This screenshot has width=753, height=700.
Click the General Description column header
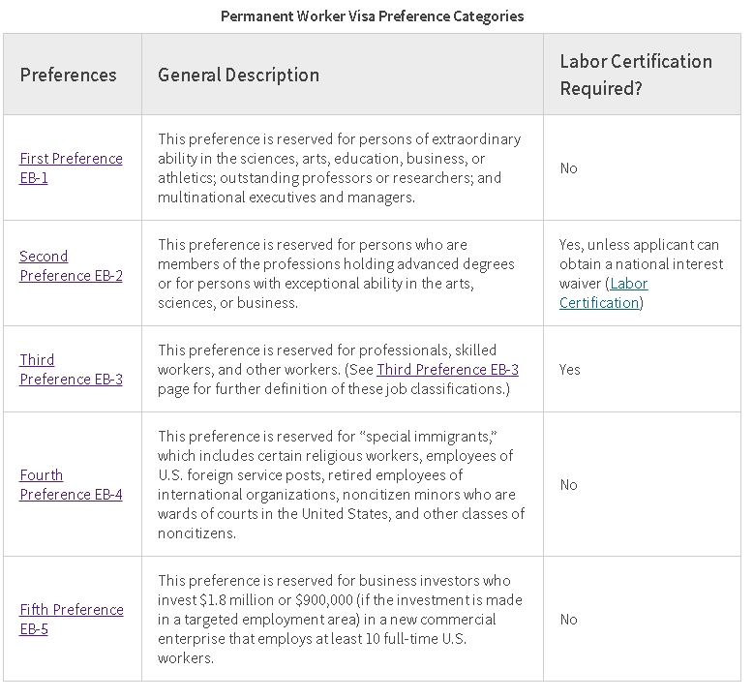[238, 75]
